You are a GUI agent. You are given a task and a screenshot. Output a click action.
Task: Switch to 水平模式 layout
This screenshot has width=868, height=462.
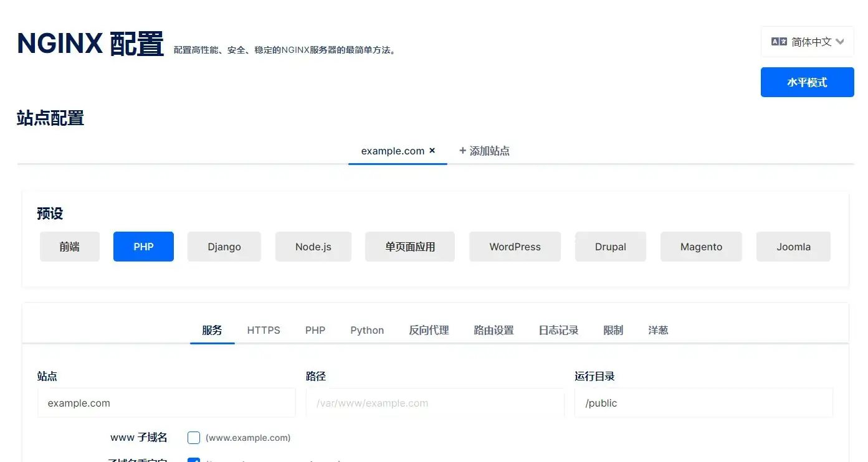pos(807,82)
